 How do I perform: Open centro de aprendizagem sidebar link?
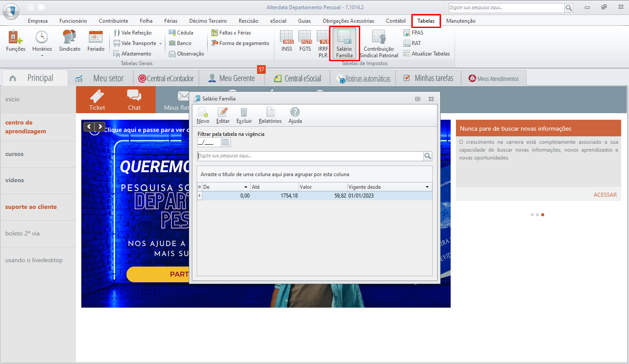point(25,127)
